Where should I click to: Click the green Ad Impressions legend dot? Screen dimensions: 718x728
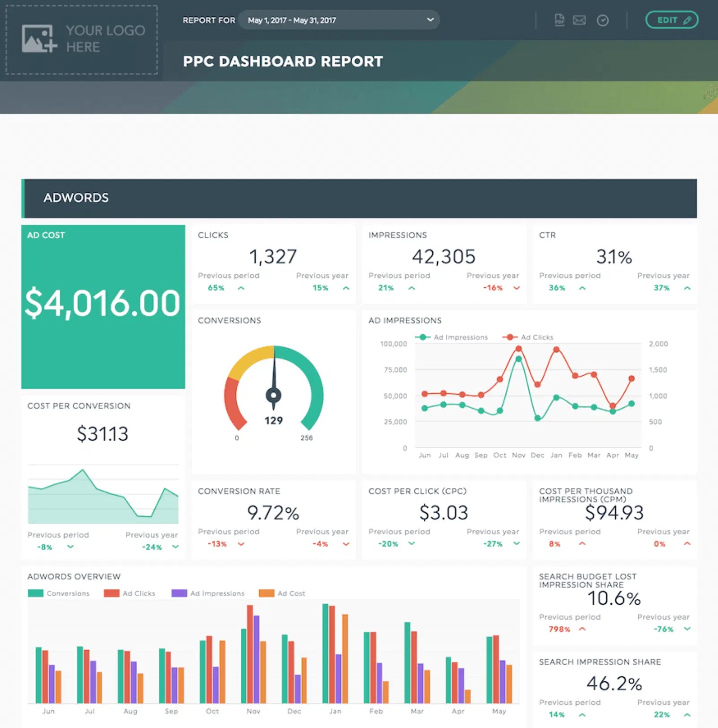(x=423, y=337)
